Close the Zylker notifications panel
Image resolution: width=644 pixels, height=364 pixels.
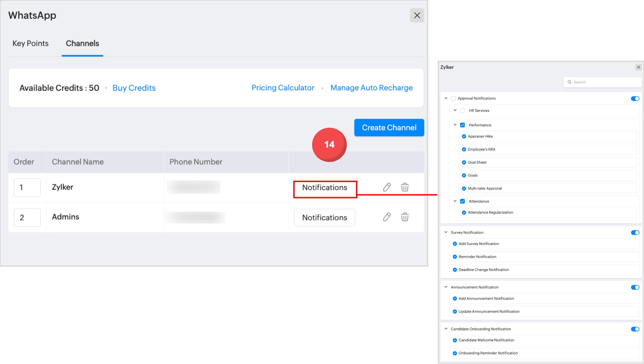[638, 67]
